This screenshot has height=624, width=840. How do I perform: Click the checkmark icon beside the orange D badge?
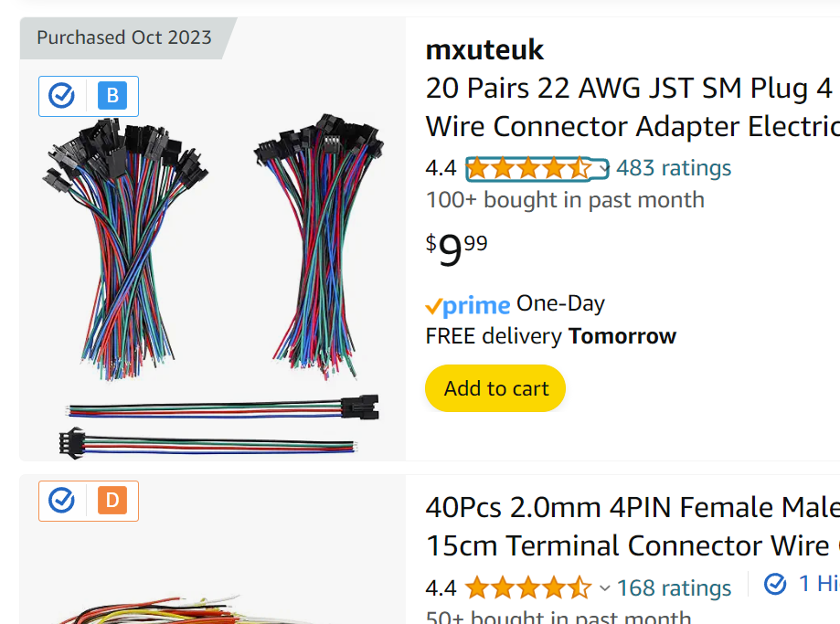61,500
